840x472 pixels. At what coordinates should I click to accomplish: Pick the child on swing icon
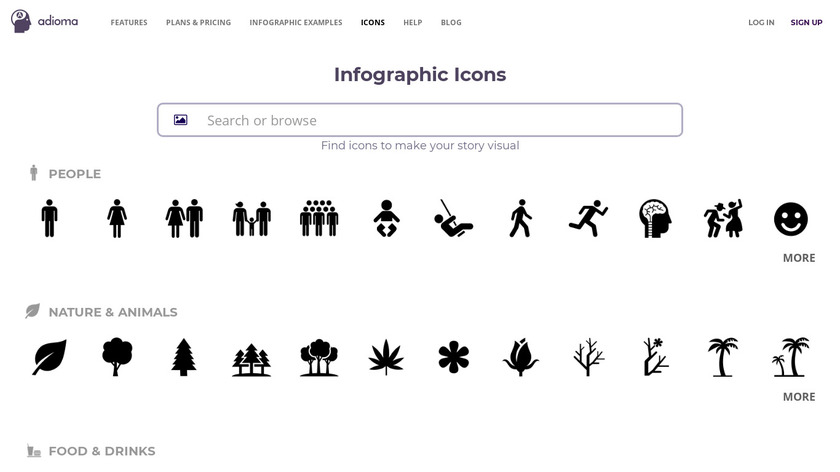pos(453,218)
